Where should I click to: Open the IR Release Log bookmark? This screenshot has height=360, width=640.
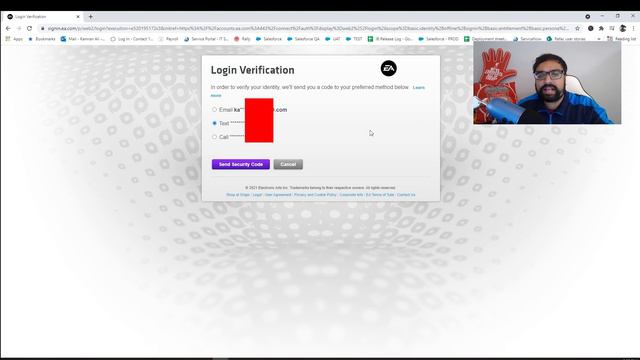pos(391,39)
